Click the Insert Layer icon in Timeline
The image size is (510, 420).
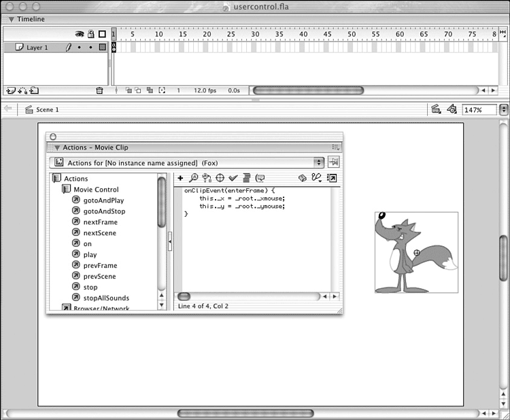pyautogui.click(x=10, y=90)
